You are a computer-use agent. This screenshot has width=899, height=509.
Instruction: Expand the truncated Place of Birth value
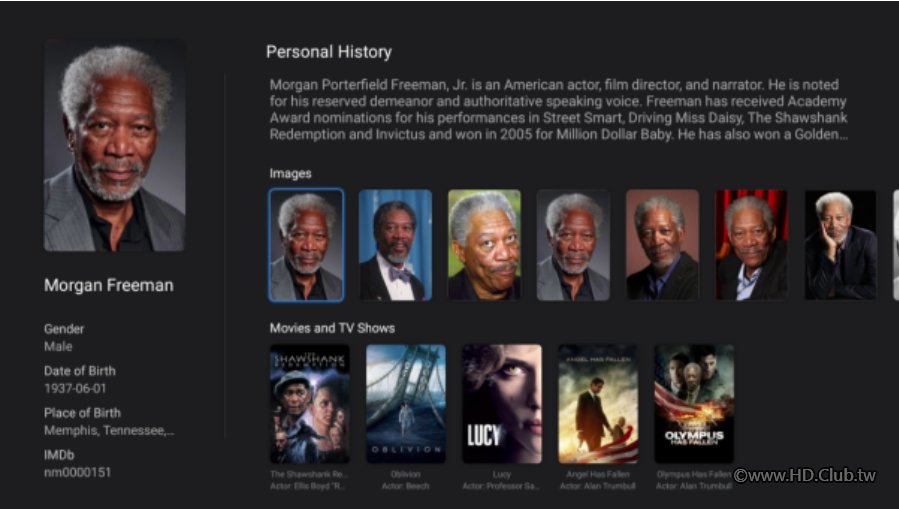pos(109,430)
